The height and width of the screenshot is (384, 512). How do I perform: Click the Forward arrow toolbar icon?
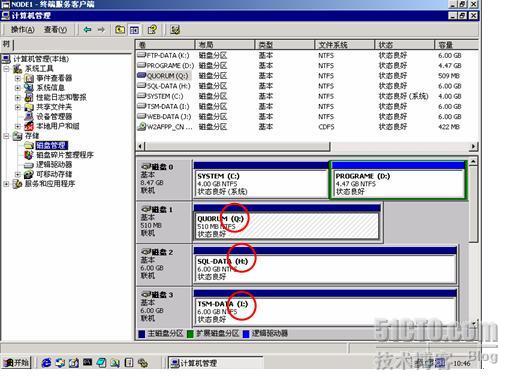101,30
